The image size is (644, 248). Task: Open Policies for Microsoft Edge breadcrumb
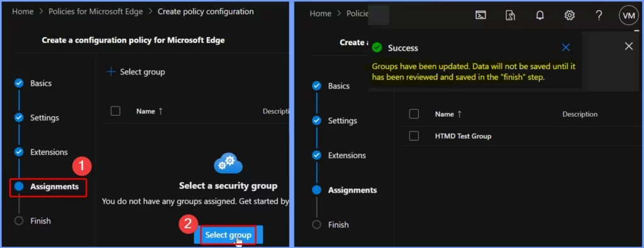point(96,11)
